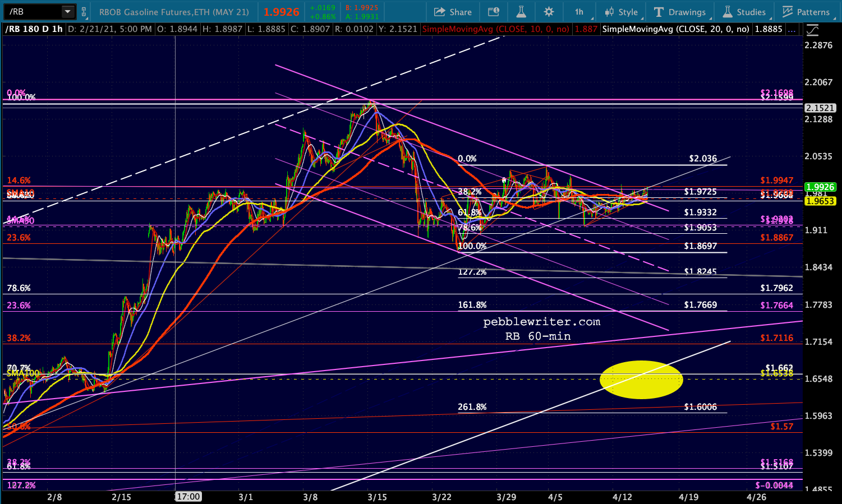The width and height of the screenshot is (842, 504).
Task: Click the open value O: 1.8944
Action: [177, 29]
